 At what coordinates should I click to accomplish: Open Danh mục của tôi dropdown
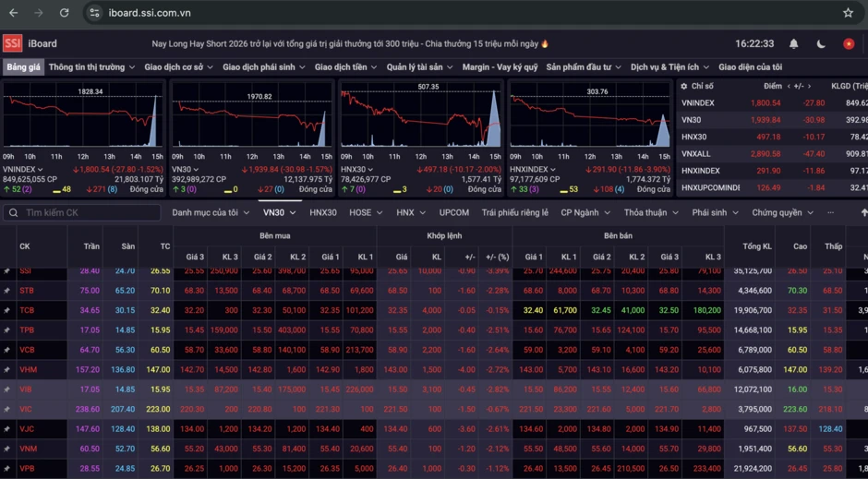pos(211,212)
